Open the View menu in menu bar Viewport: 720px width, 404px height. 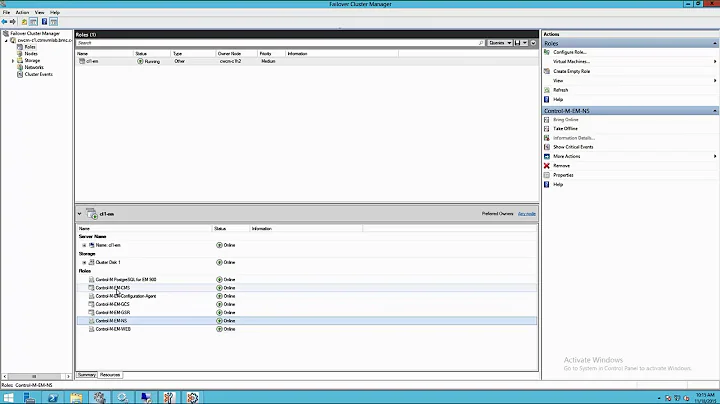[39, 12]
